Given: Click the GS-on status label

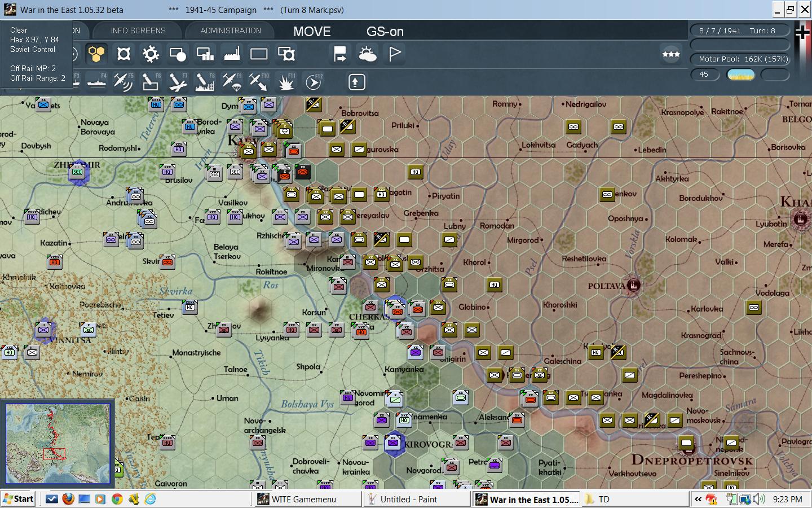Looking at the screenshot, I should (385, 32).
